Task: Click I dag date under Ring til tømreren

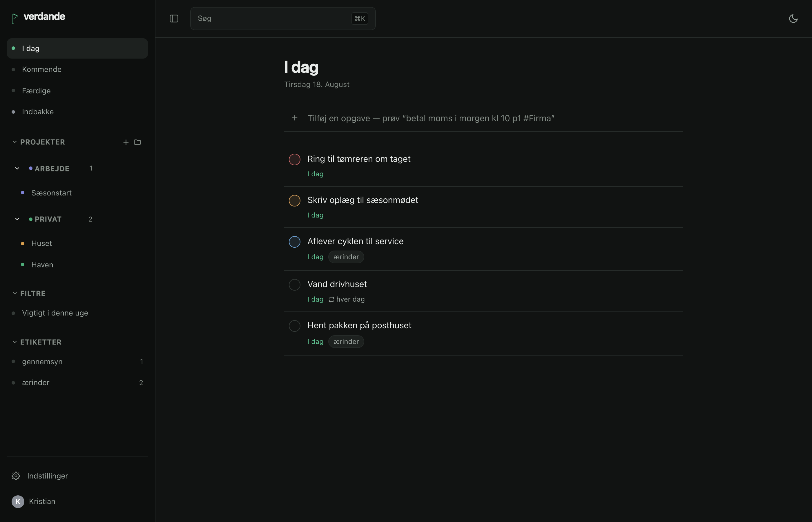Action: [315, 174]
